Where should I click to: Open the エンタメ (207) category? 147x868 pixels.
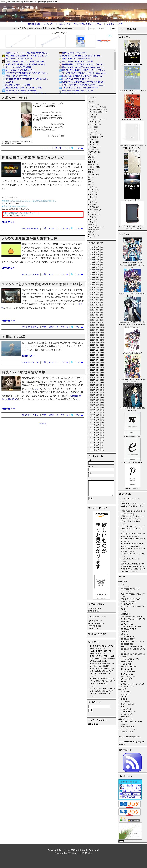93,139
